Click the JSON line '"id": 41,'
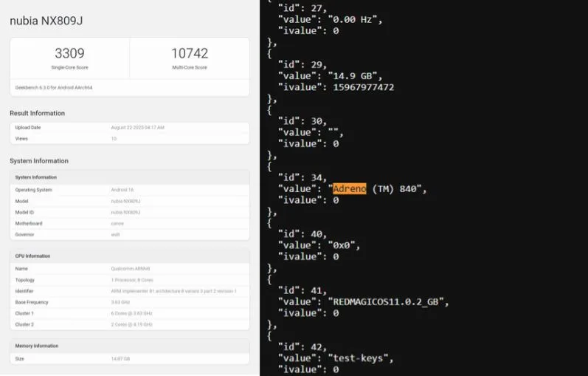 pos(302,290)
